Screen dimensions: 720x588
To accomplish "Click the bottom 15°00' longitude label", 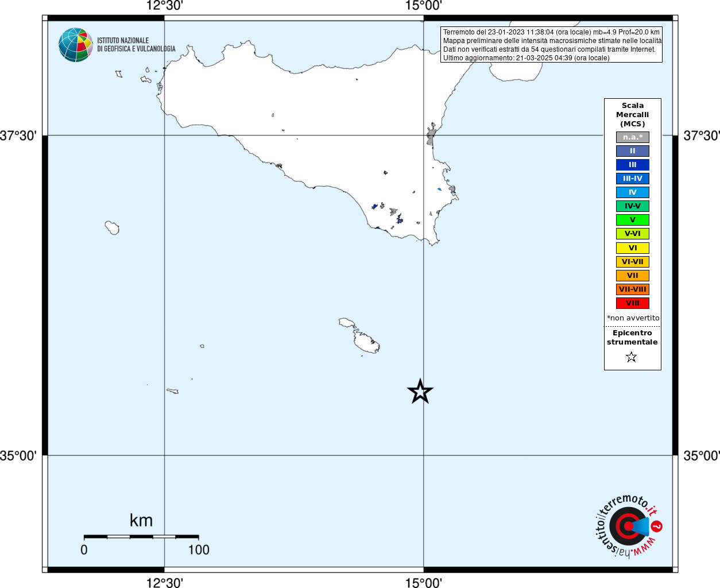I will pos(424,583).
